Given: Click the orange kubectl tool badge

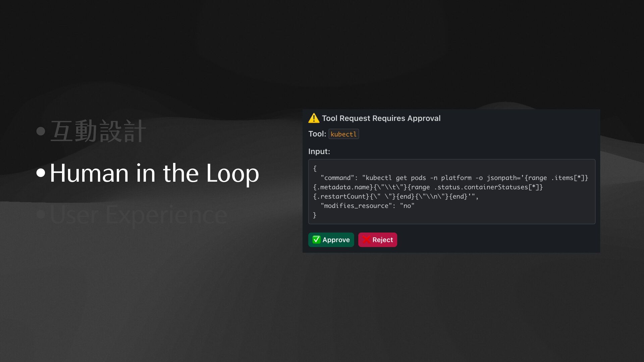Looking at the screenshot, I should pos(343,134).
